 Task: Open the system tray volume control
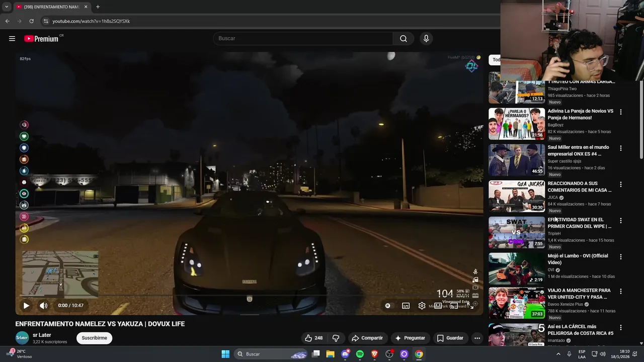click(603, 354)
